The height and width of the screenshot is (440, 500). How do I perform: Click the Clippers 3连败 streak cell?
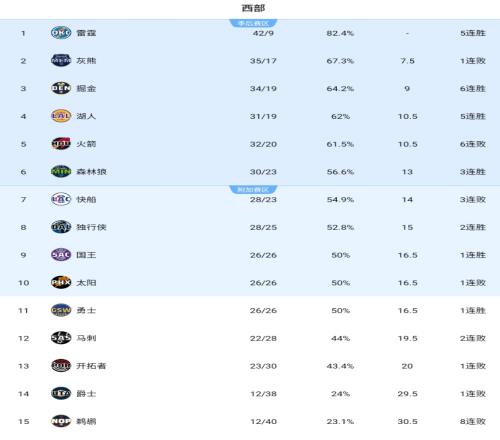[x=473, y=199]
